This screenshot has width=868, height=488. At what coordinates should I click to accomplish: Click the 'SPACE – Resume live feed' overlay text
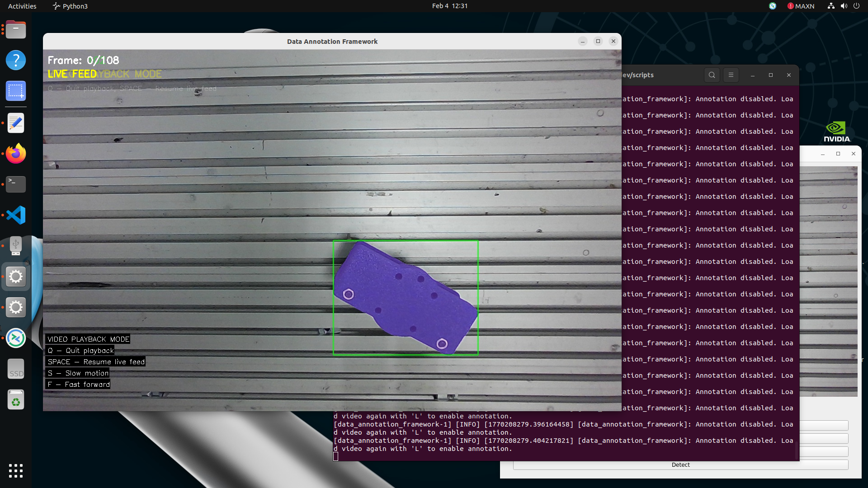coord(96,362)
